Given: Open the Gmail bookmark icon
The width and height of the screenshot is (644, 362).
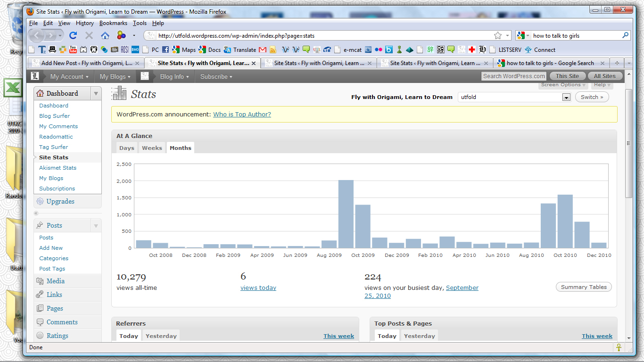Looking at the screenshot, I should [x=263, y=49].
